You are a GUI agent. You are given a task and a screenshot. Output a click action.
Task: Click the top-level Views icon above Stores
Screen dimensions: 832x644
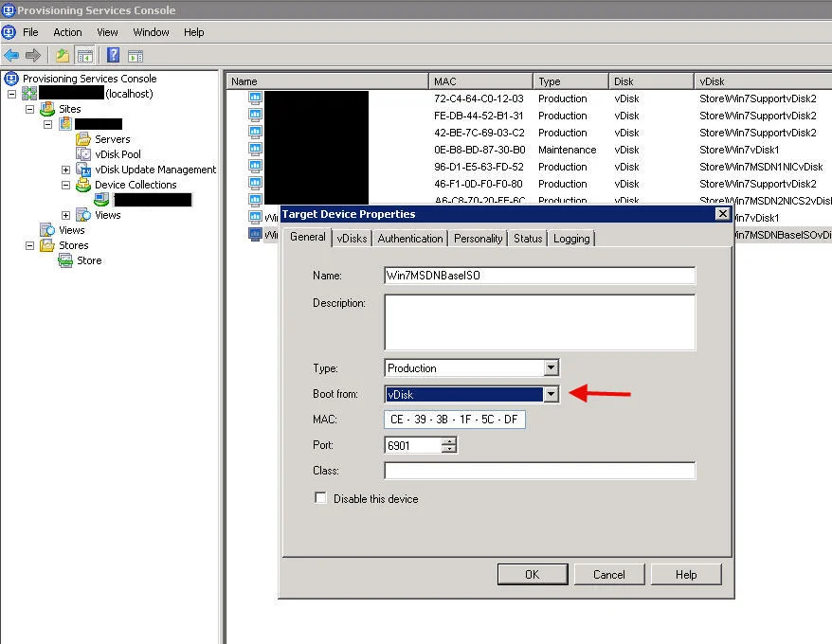tap(47, 230)
